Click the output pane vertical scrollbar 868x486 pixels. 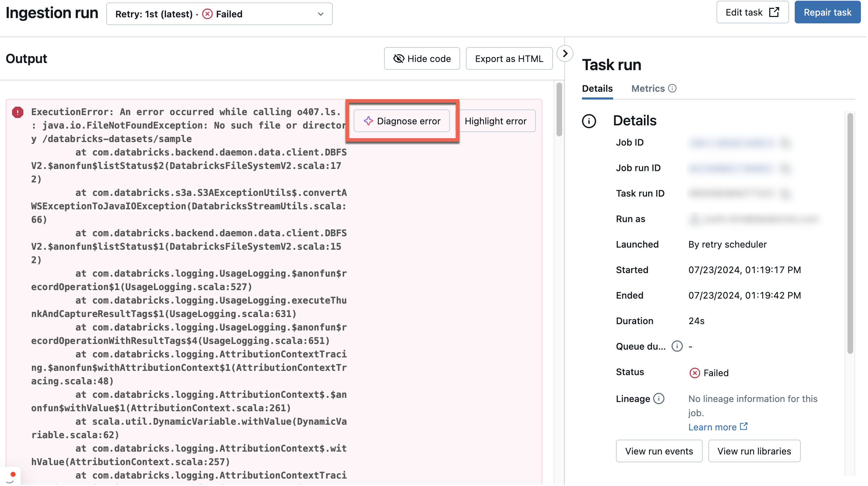(559, 110)
